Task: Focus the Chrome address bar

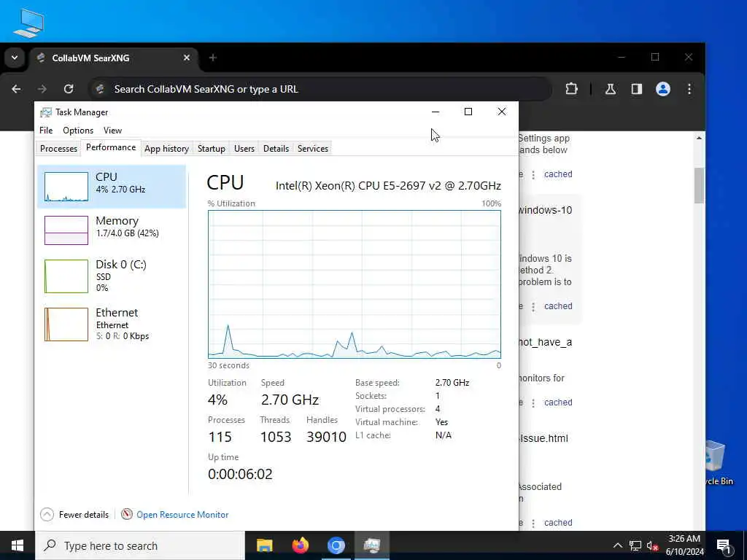Action: (320, 89)
